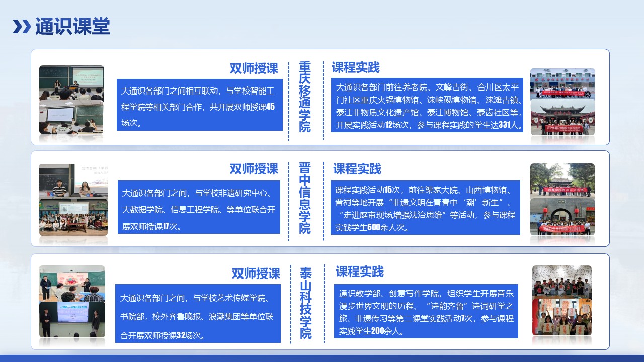The height and width of the screenshot is (362, 644).
Task: Select the text box mentioning 学生200余人
Action: point(426,312)
